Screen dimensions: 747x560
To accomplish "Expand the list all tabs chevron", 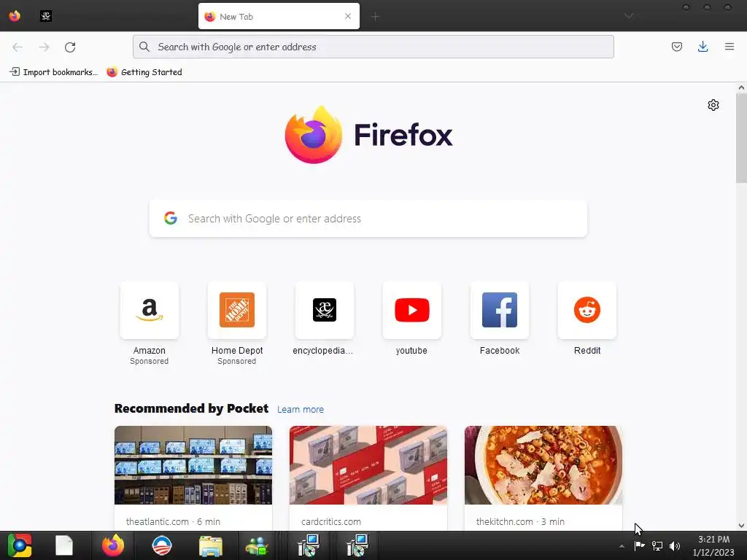I will click(629, 16).
